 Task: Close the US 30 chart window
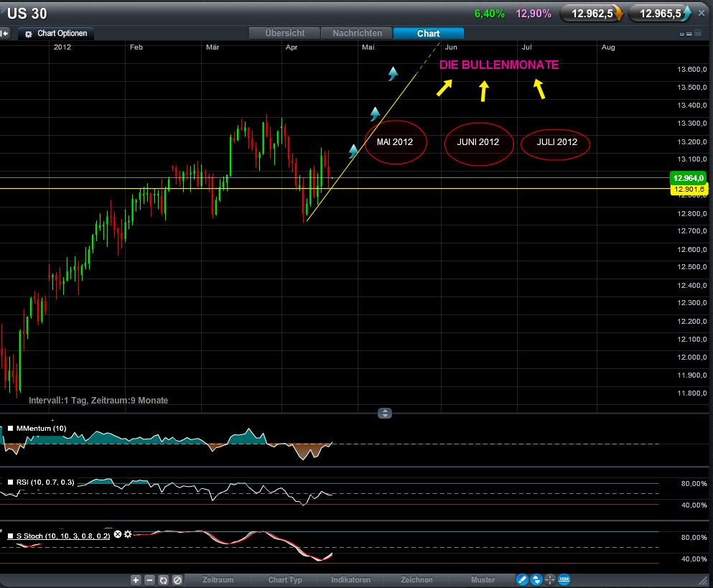(702, 14)
